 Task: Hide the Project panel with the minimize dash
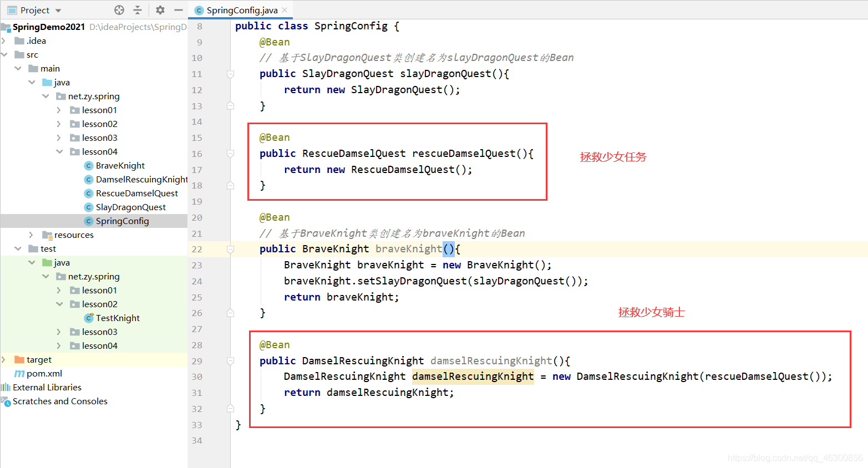pyautogui.click(x=178, y=10)
